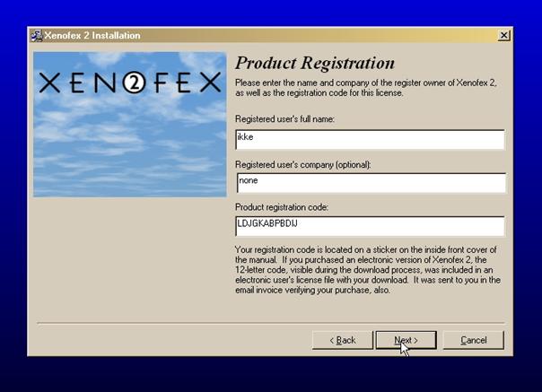This screenshot has width=542, height=392.
Task: Focus the product registration code field
Action: (x=370, y=226)
